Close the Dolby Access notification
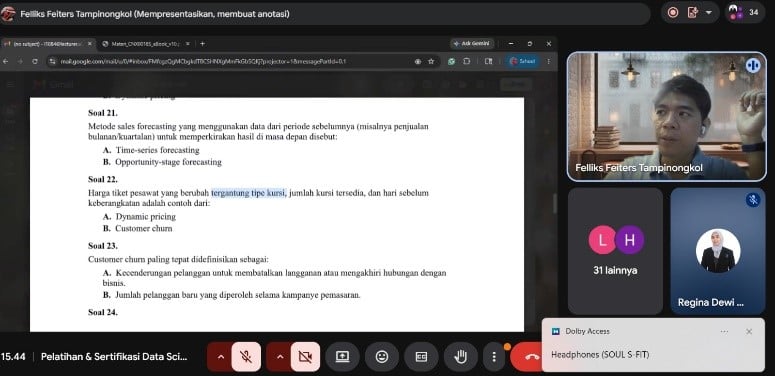The image size is (775, 376). [x=749, y=332]
